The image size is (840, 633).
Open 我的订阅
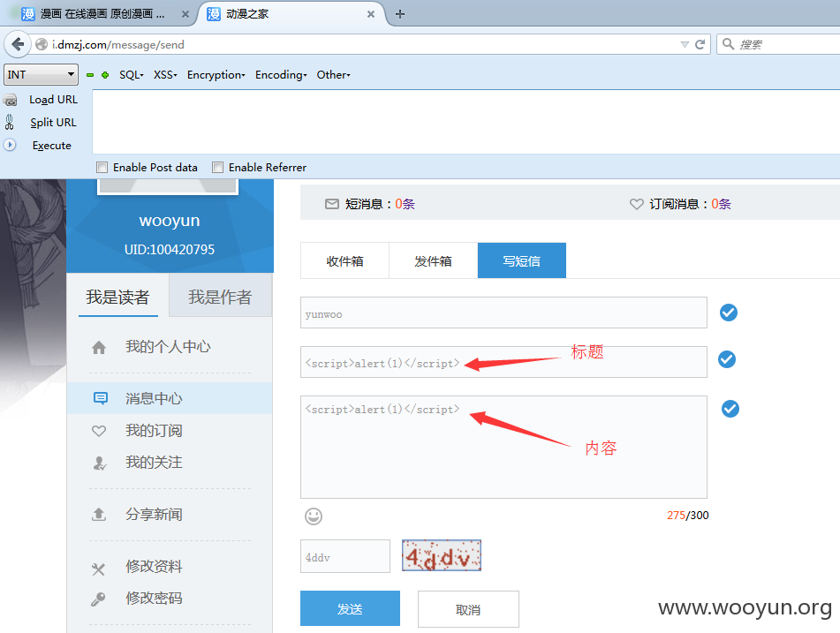(x=154, y=431)
